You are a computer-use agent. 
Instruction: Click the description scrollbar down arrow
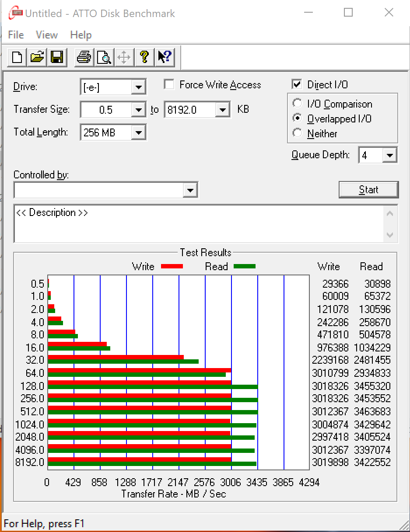click(x=390, y=235)
